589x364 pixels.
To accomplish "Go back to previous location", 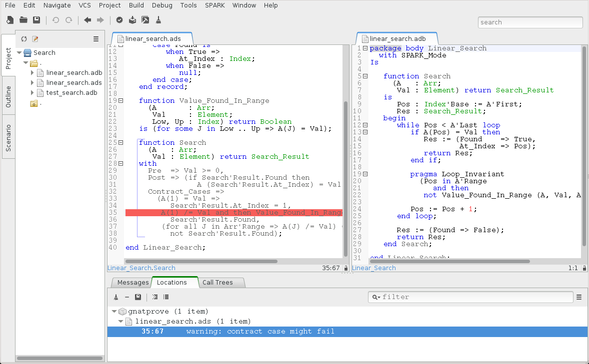I will (87, 20).
